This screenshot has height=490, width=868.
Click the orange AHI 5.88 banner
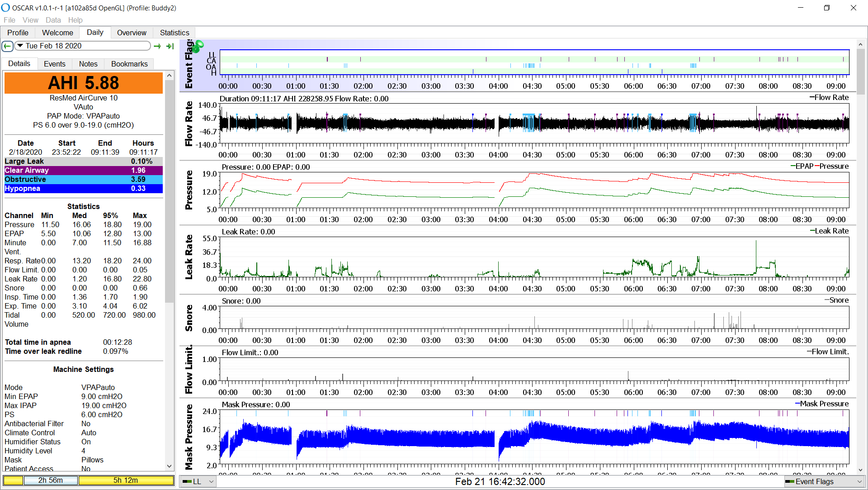tap(83, 83)
